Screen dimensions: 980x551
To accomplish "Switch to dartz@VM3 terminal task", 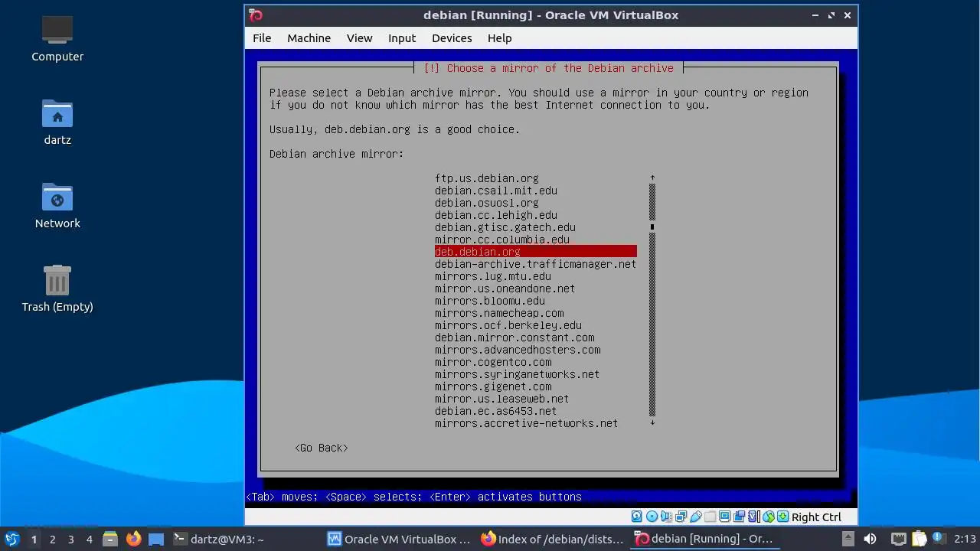I will click(x=219, y=539).
